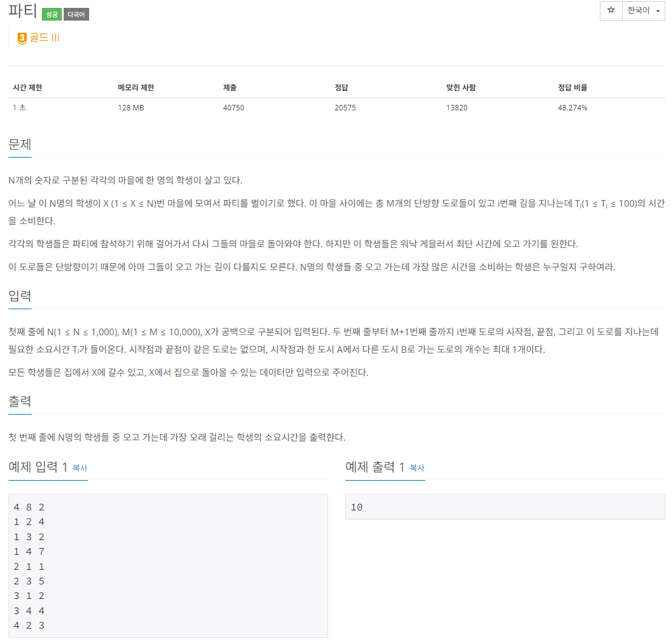Click the 입력 section heading
672x642 pixels.
[x=20, y=295]
